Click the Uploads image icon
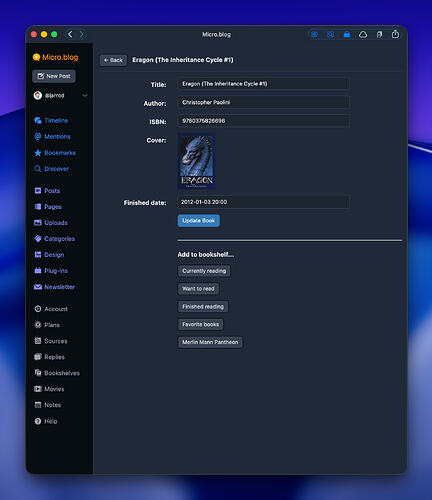The height and width of the screenshot is (500, 432). tap(38, 223)
